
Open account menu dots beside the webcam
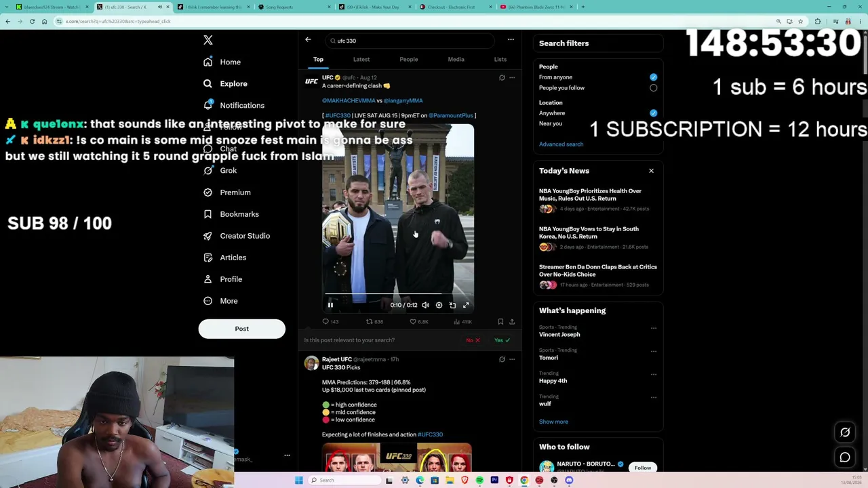(x=287, y=455)
